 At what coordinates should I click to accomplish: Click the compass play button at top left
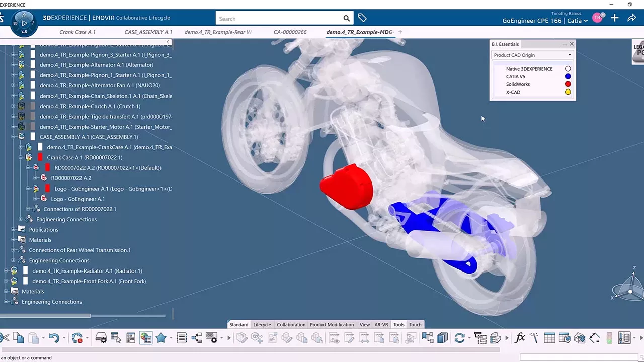tap(24, 23)
